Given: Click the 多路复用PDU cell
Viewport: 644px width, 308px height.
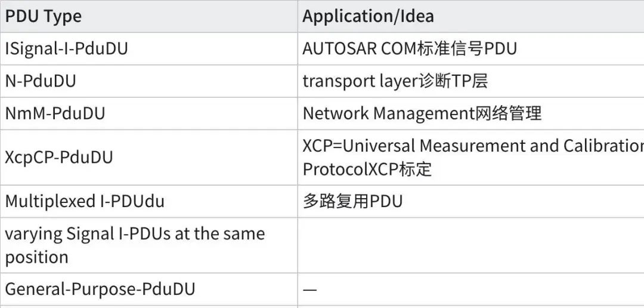Looking at the screenshot, I should 352,201.
